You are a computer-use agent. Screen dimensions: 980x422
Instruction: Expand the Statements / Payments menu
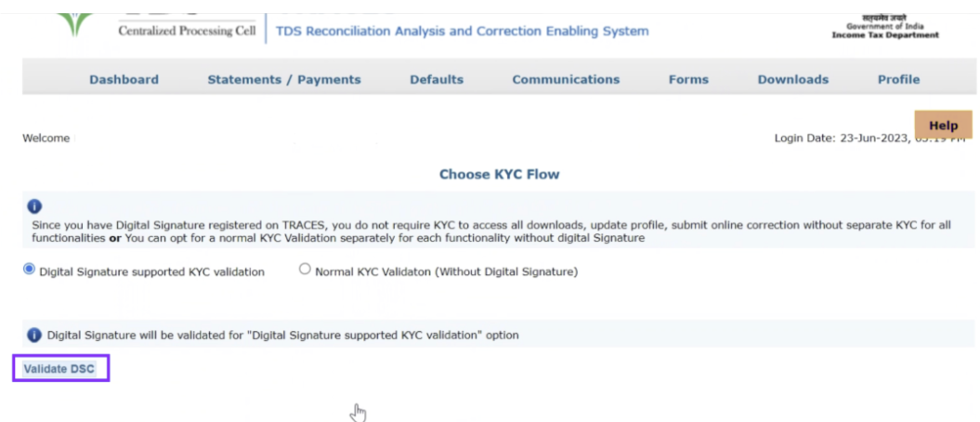284,80
